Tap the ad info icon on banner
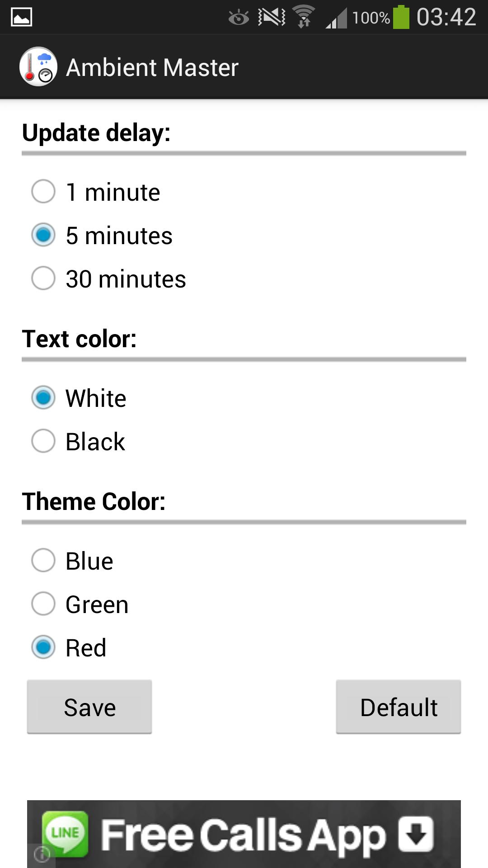This screenshot has width=488, height=868. [x=42, y=854]
